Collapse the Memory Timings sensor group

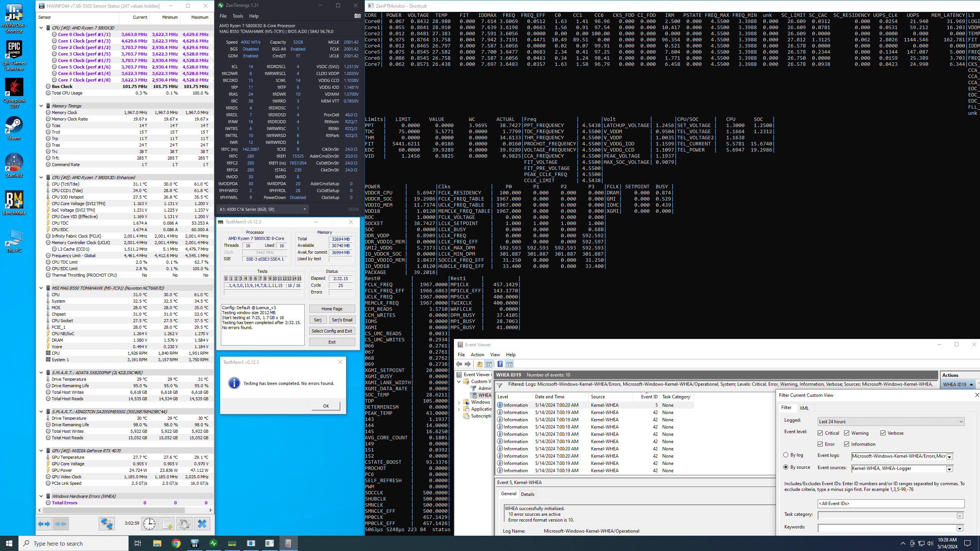[41, 106]
